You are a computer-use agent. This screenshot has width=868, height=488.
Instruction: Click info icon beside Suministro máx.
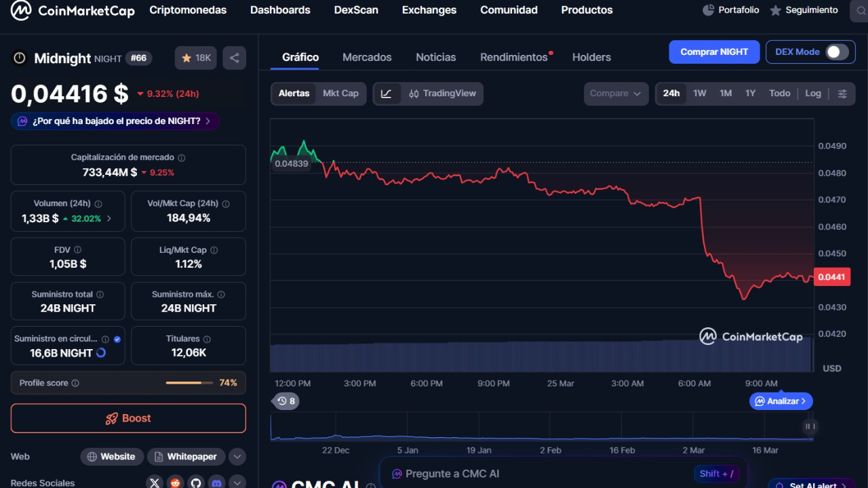point(221,295)
